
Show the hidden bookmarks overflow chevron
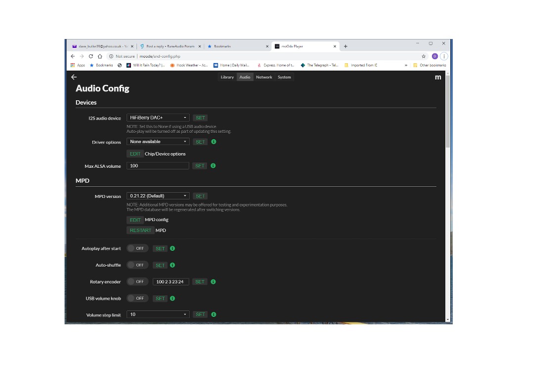point(406,65)
